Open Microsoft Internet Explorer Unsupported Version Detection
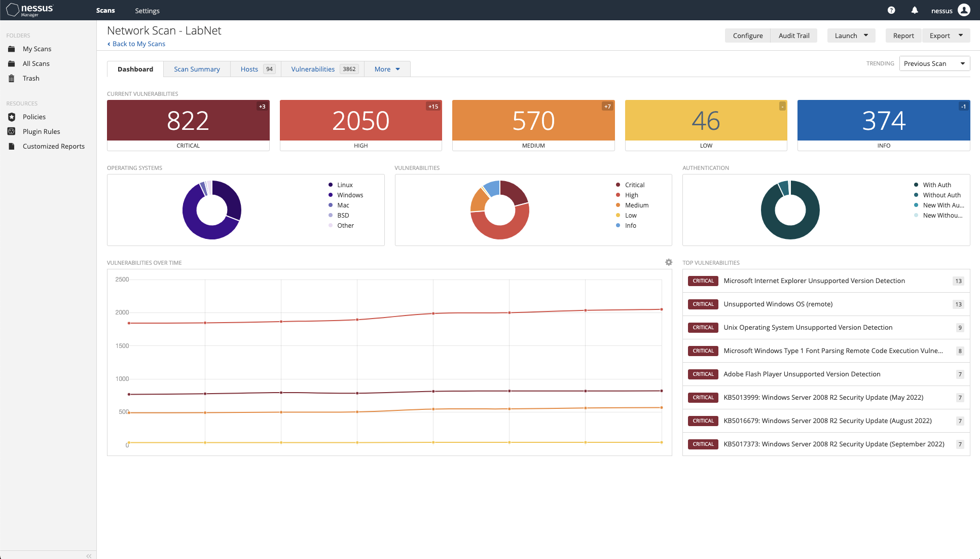This screenshot has height=559, width=980. click(826, 281)
